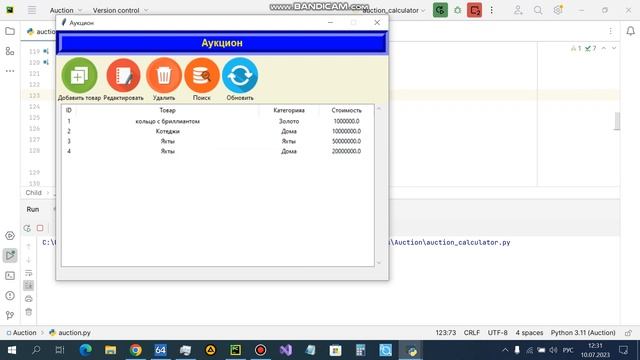Click the green Добавить товар icon
Screen dimensions: 640x360
coord(79,75)
